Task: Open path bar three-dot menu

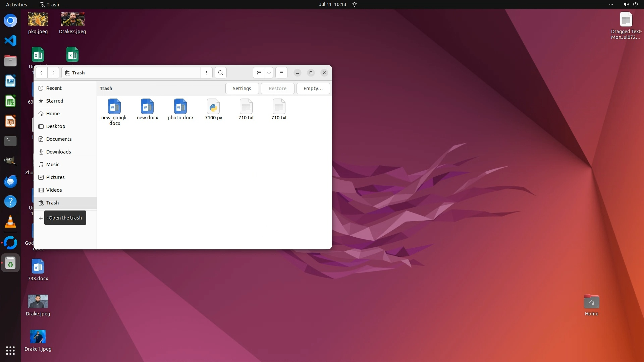Action: coord(207,73)
